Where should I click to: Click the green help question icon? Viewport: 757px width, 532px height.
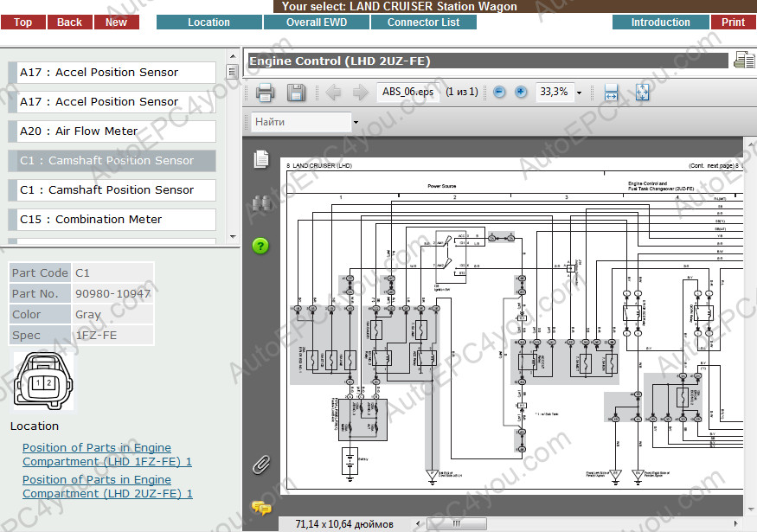pyautogui.click(x=260, y=246)
